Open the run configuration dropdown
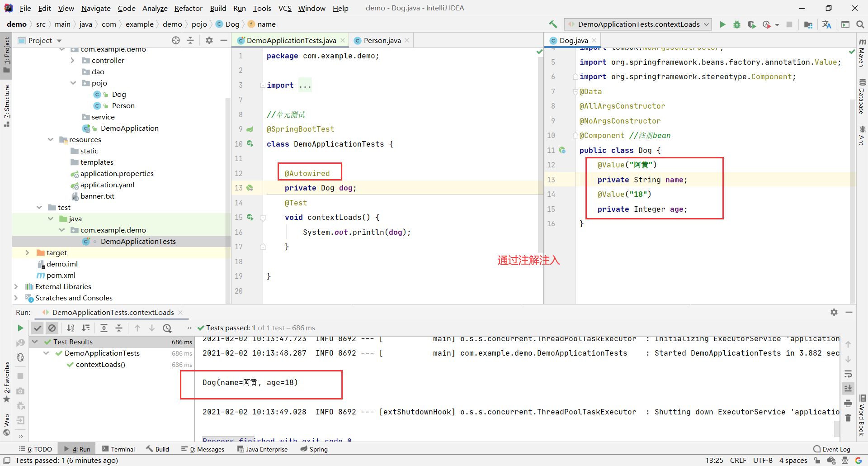868x466 pixels. pyautogui.click(x=706, y=24)
